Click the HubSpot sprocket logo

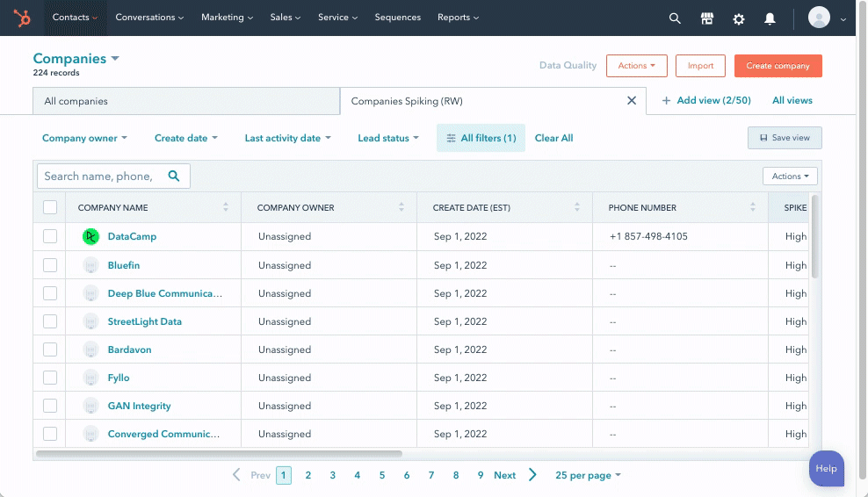pyautogui.click(x=22, y=18)
